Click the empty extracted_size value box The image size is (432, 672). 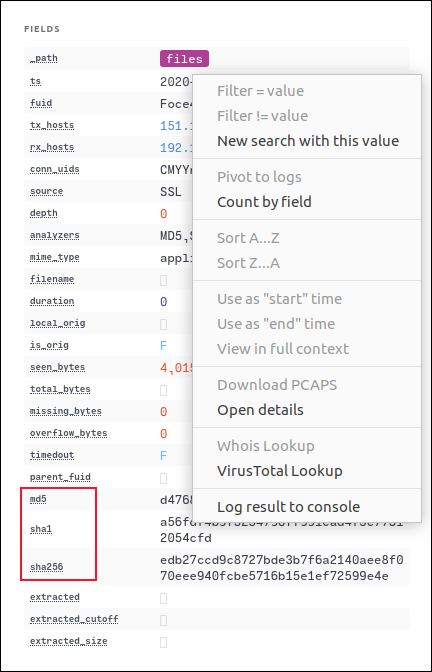coord(163,642)
